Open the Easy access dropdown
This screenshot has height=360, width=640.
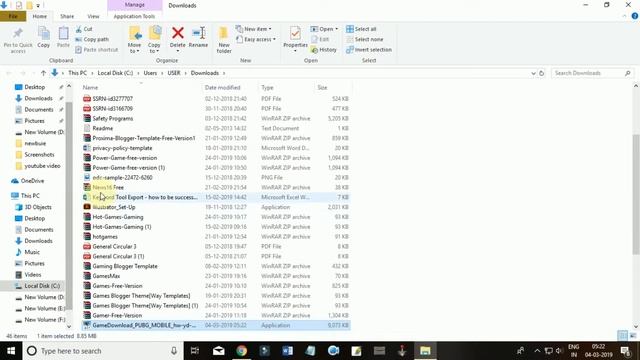pyautogui.click(x=256, y=40)
